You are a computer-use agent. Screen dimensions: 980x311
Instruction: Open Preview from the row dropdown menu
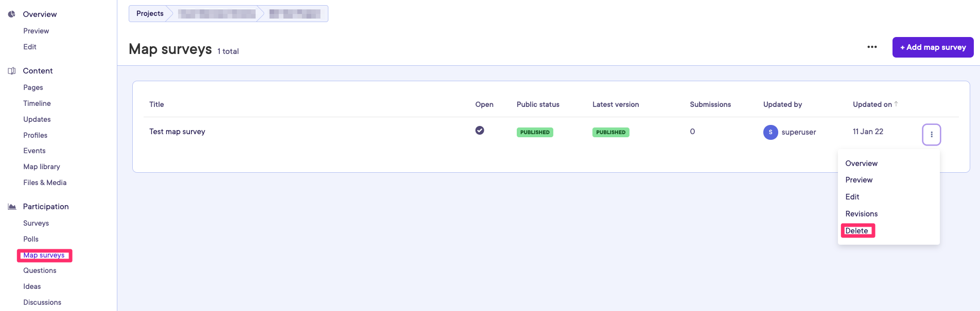point(859,180)
